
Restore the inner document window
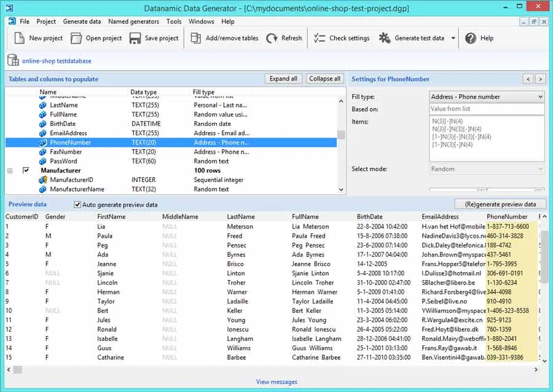(534, 22)
